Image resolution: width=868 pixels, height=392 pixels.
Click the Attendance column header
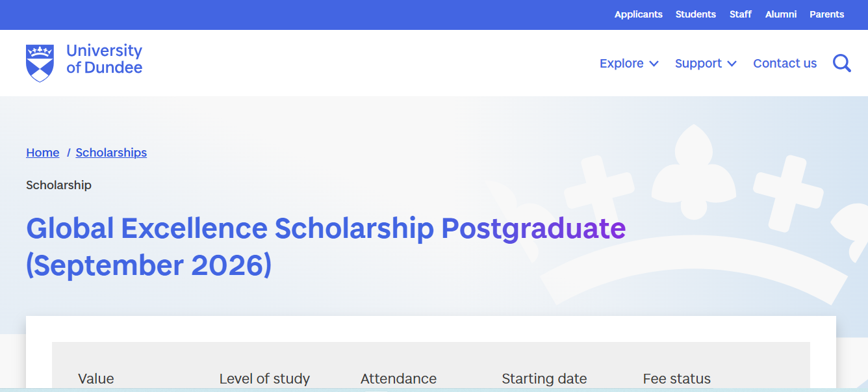pos(398,378)
